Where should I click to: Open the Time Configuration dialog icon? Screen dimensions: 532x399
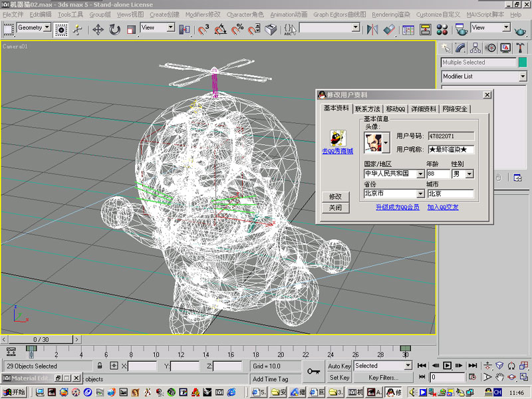(472, 377)
